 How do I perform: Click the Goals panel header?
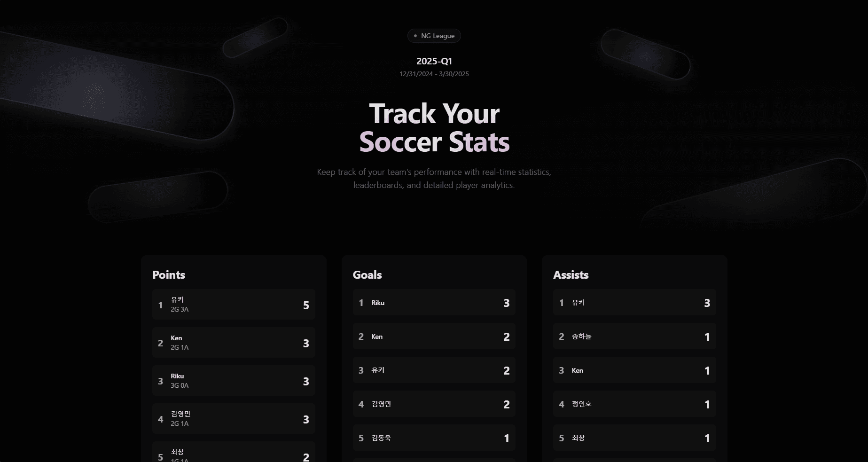[367, 275]
